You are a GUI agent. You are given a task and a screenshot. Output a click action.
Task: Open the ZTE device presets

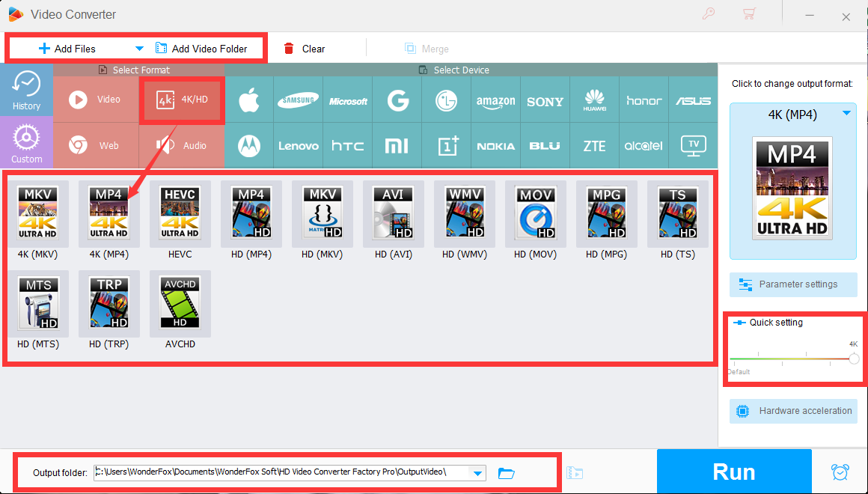595,146
